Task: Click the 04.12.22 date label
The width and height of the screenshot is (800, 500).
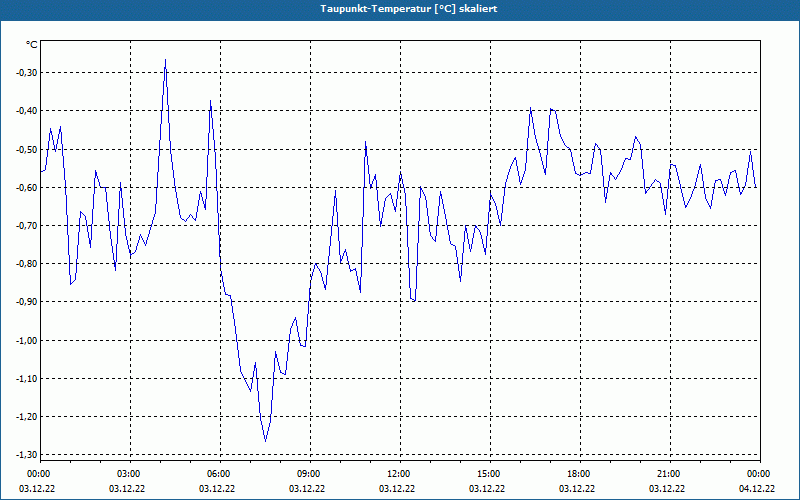Action: tap(757, 488)
